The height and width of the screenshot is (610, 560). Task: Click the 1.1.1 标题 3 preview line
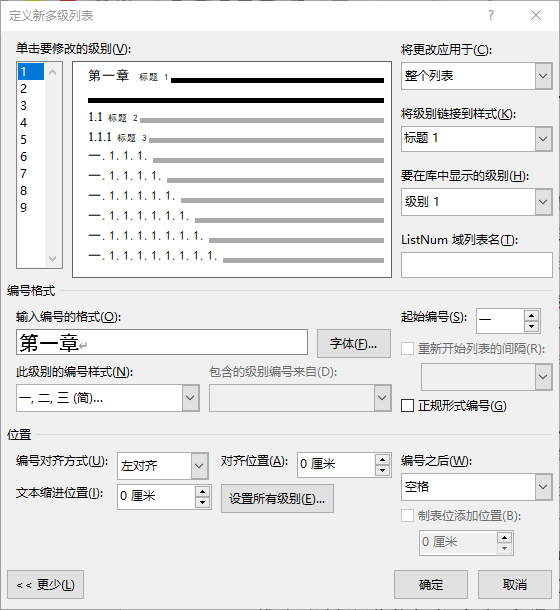[236, 137]
